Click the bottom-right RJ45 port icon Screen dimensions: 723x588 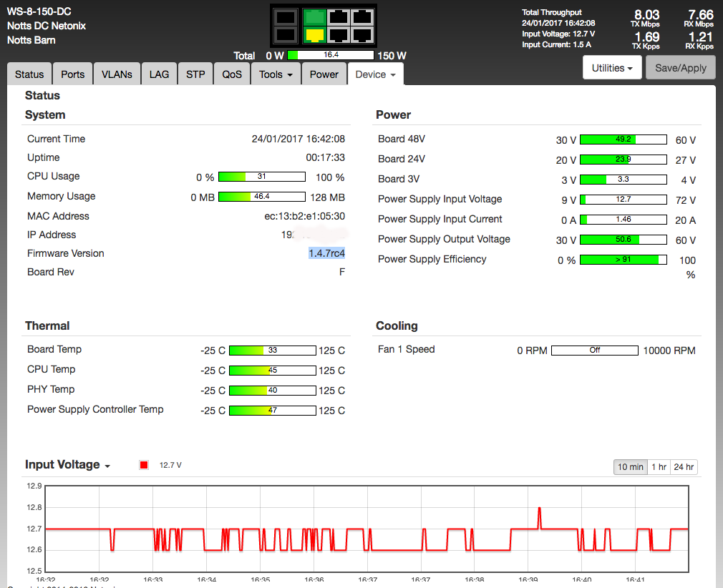pos(362,34)
